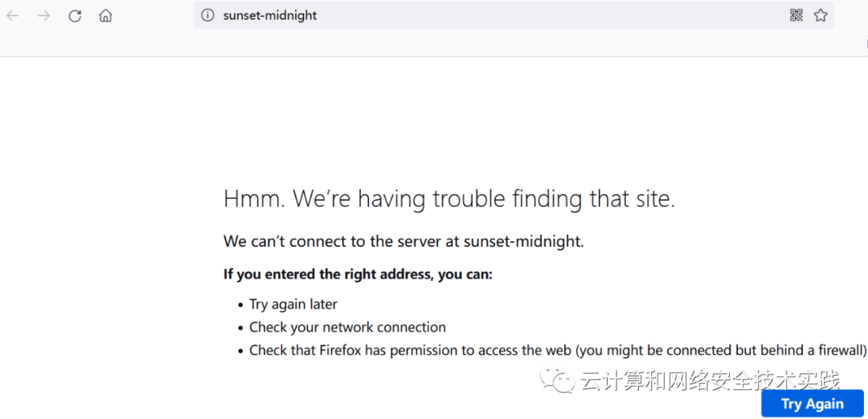This screenshot has height=419, width=868.
Task: Click the "Check your network connection" bullet
Action: 347,327
